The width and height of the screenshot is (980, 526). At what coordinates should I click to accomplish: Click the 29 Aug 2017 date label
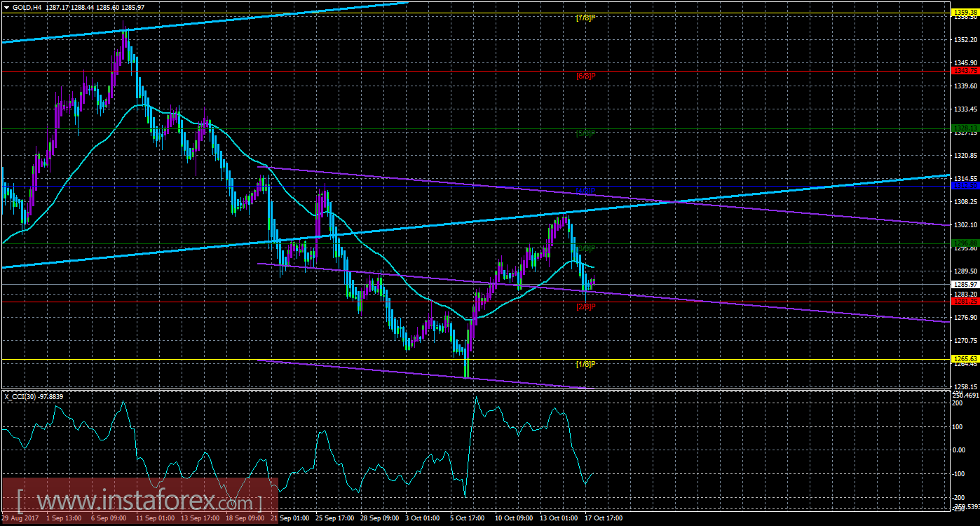(x=19, y=518)
